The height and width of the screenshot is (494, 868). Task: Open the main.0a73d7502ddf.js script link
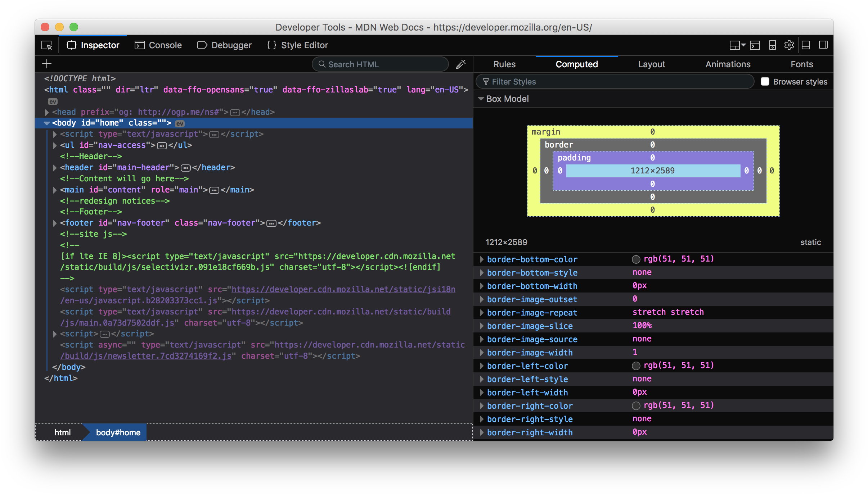tap(117, 323)
